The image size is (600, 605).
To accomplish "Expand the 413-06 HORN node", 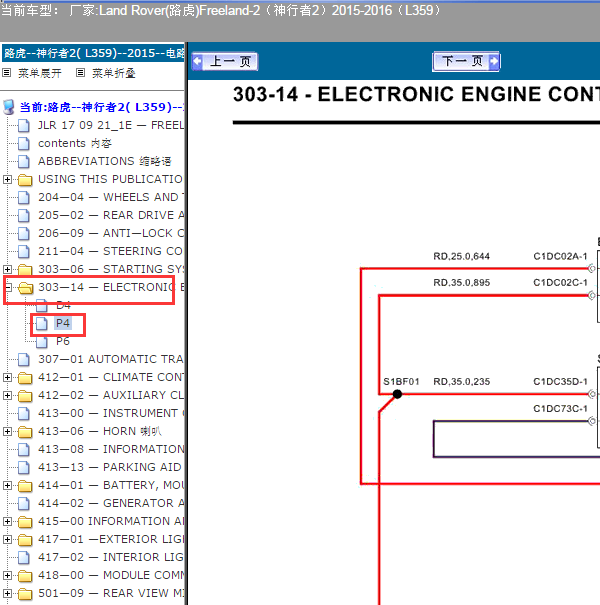I will pos(7,431).
